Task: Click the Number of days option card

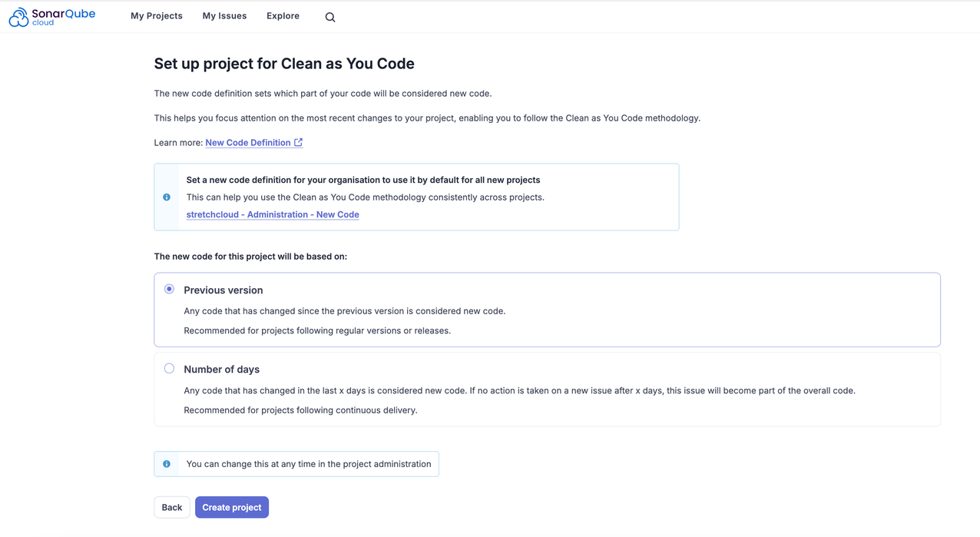Action: (x=547, y=388)
